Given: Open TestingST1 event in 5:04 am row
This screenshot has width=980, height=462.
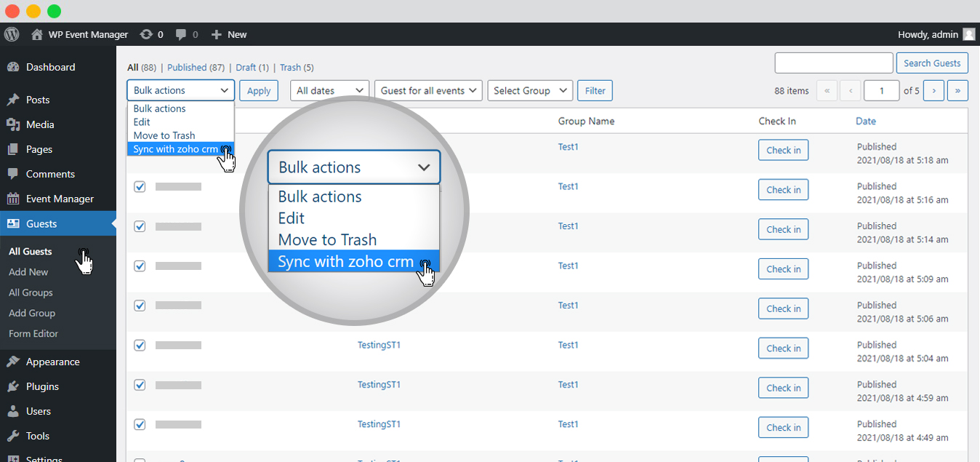Looking at the screenshot, I should click(x=379, y=345).
